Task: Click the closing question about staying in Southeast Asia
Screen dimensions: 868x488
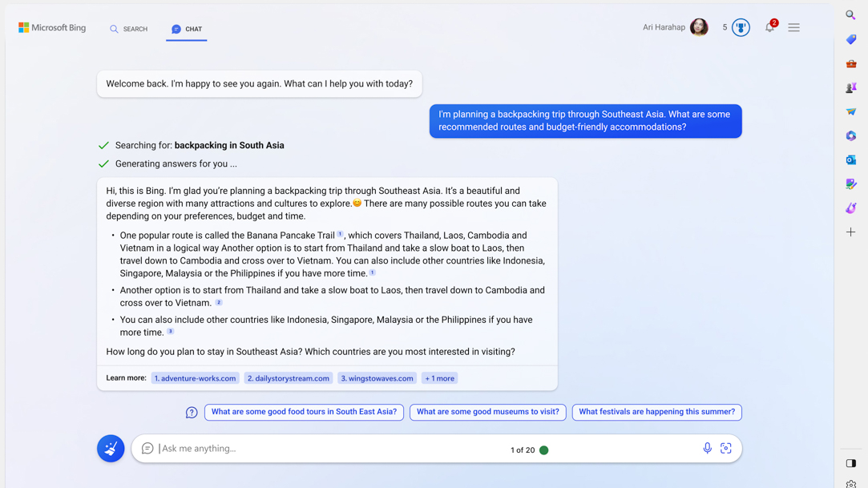Action: (x=310, y=351)
